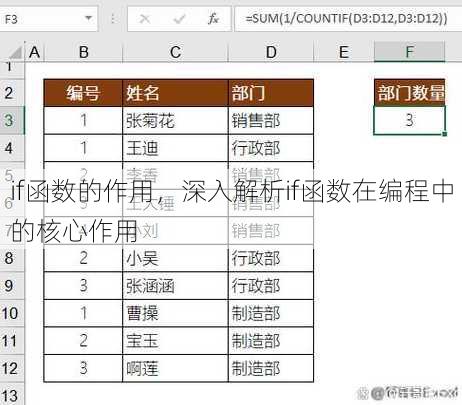Click 编号 cell in row 3
This screenshot has width=462, height=405.
tap(83, 120)
